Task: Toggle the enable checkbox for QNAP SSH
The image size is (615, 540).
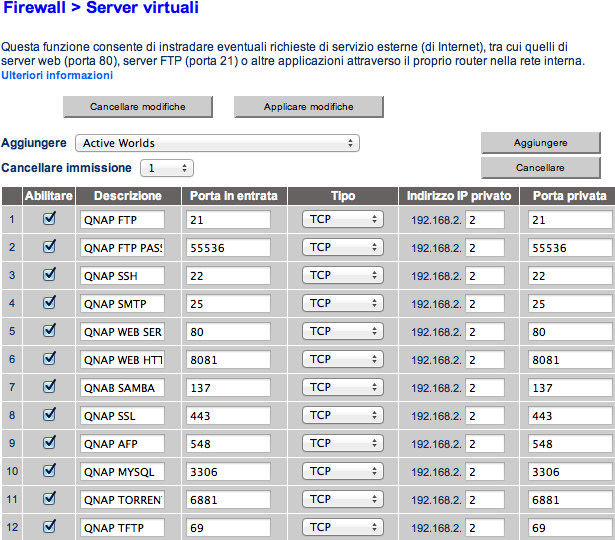Action: click(x=49, y=275)
